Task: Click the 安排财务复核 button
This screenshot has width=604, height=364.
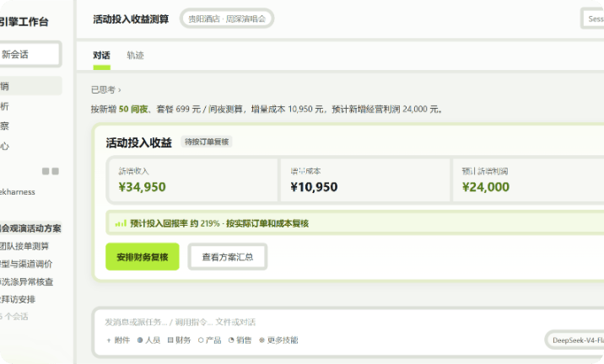Action: pos(143,257)
